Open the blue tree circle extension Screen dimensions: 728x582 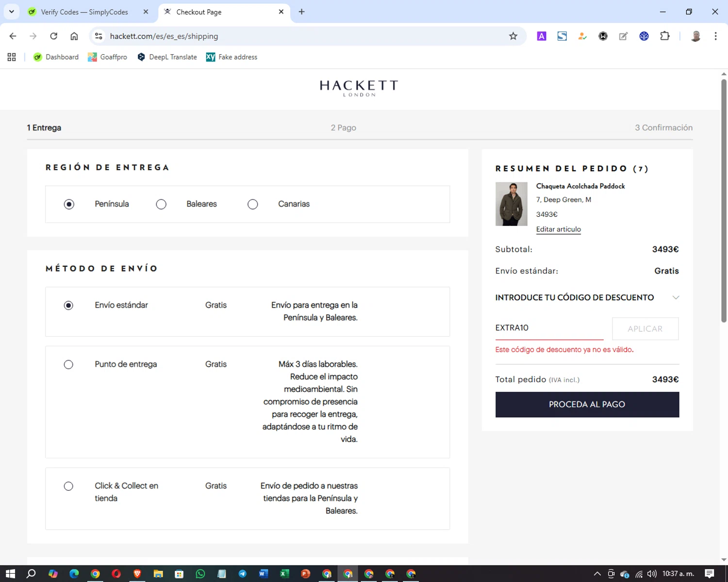644,36
